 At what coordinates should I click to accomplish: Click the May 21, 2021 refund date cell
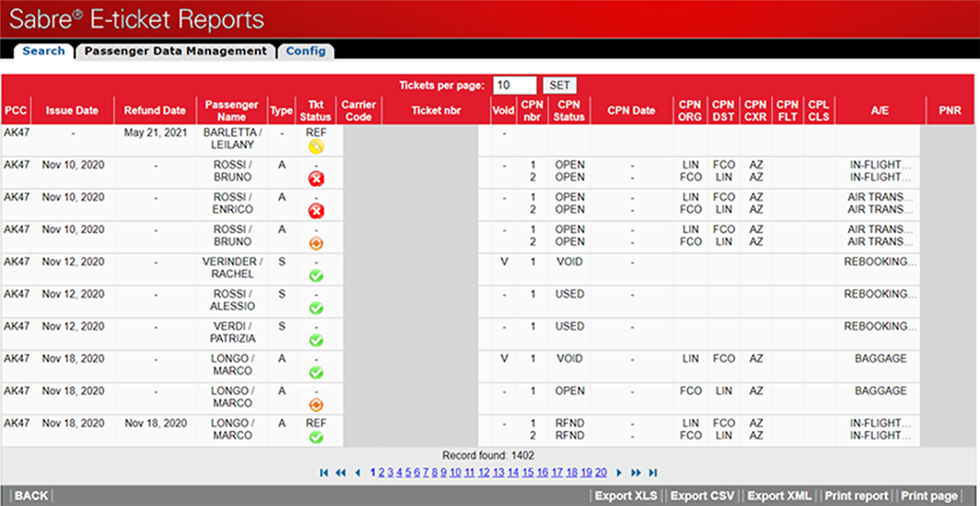coord(155,133)
